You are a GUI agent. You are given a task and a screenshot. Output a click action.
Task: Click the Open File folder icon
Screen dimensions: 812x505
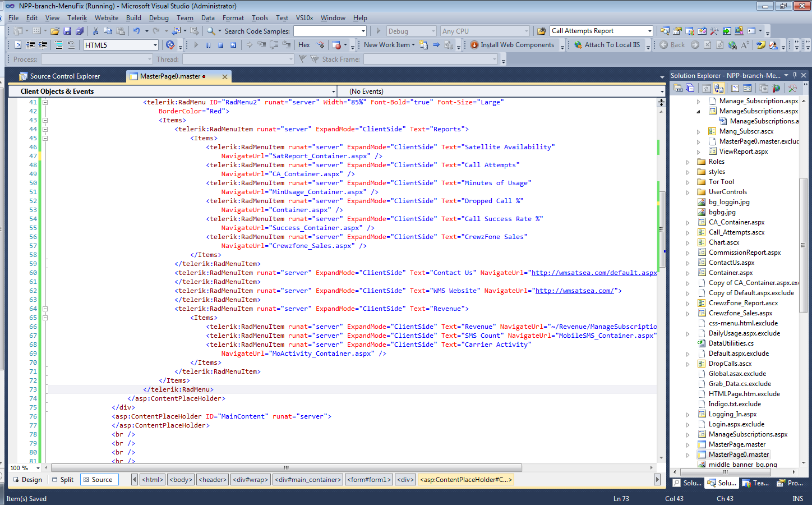point(55,31)
